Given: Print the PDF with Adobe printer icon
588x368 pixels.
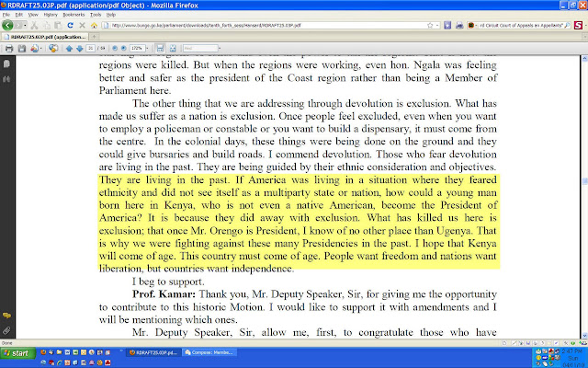Looking at the screenshot, I should point(9,49).
